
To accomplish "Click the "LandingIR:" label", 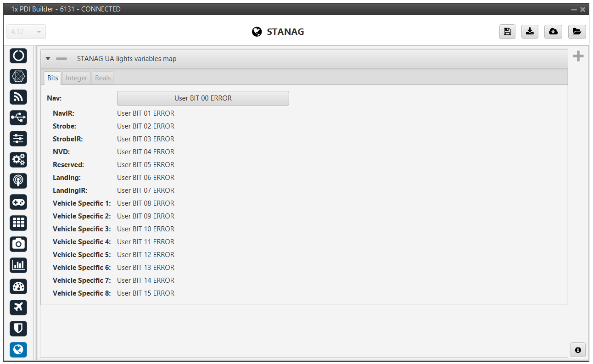I will (70, 190).
